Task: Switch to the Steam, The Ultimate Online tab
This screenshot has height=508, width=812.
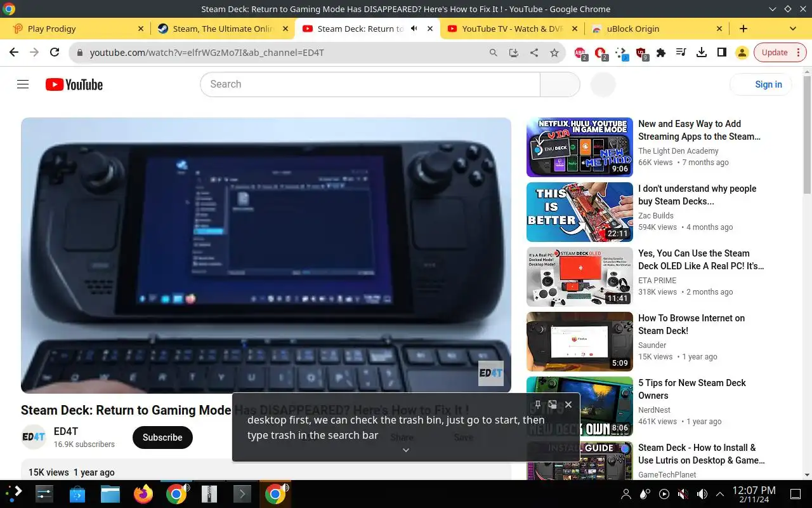Action: [x=222, y=29]
